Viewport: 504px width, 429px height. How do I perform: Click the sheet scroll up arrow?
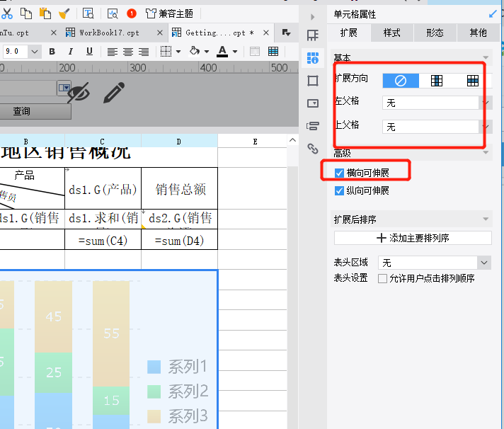[292, 140]
